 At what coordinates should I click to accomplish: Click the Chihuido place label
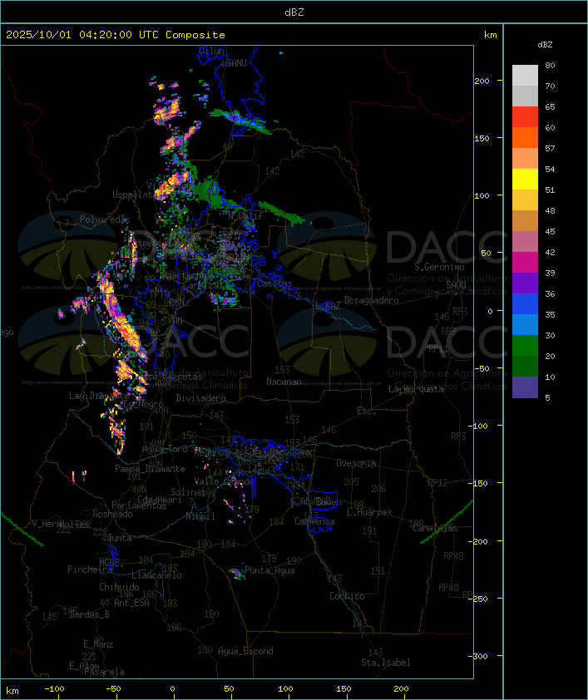(119, 587)
